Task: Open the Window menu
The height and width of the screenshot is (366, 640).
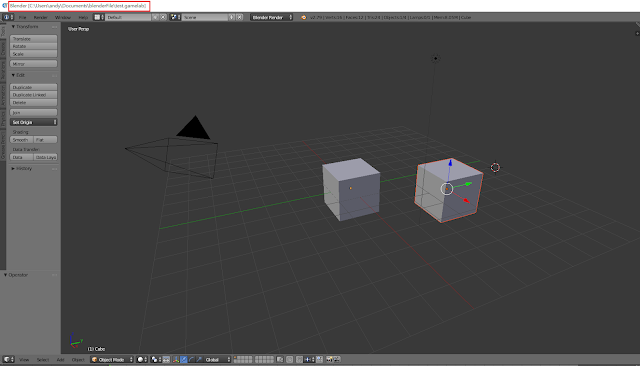Action: tap(63, 18)
